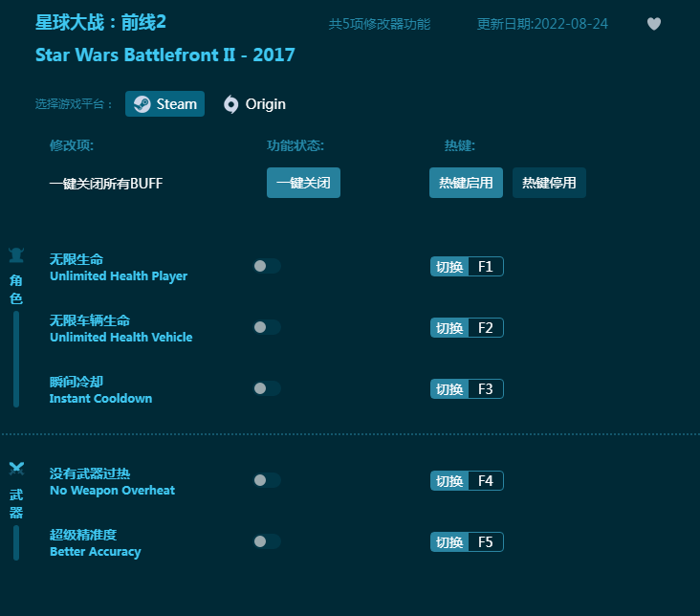The image size is (700, 616).
Task: Click the 一键关闭所有BUFF text
Action: tap(106, 183)
